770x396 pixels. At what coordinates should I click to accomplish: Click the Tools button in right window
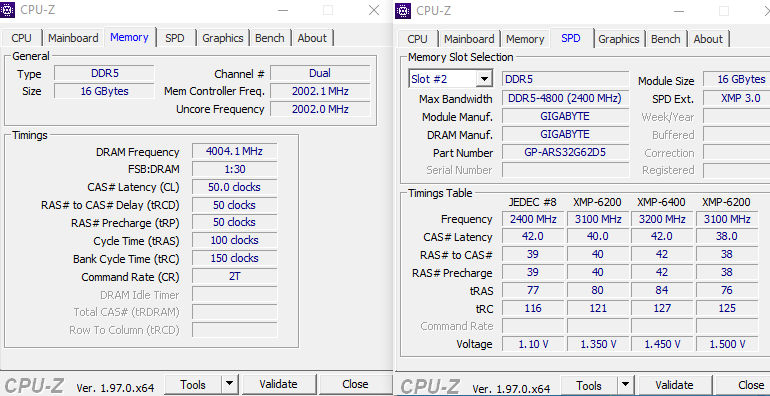click(x=589, y=385)
